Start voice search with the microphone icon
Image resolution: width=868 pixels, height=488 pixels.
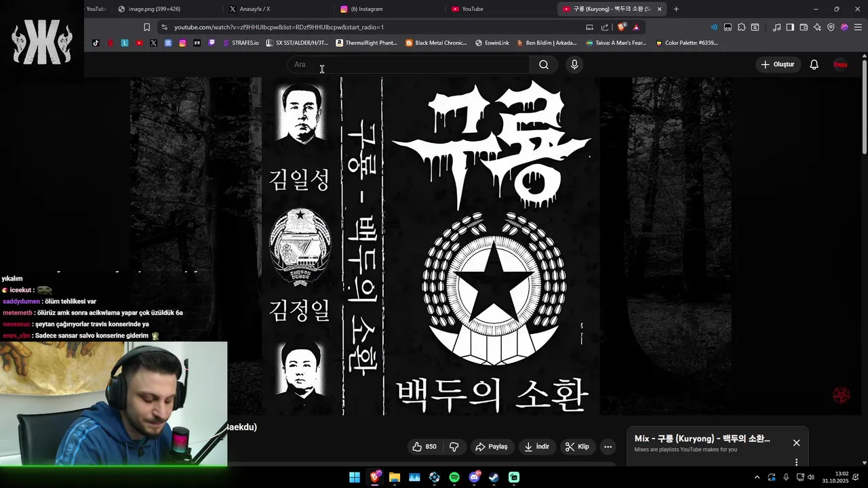pos(574,64)
